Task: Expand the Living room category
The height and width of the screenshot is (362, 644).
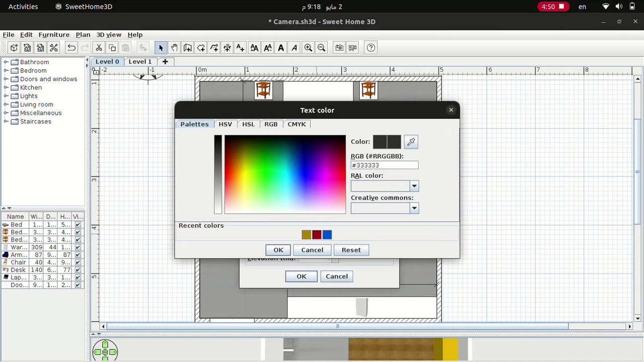Action: (x=6, y=105)
